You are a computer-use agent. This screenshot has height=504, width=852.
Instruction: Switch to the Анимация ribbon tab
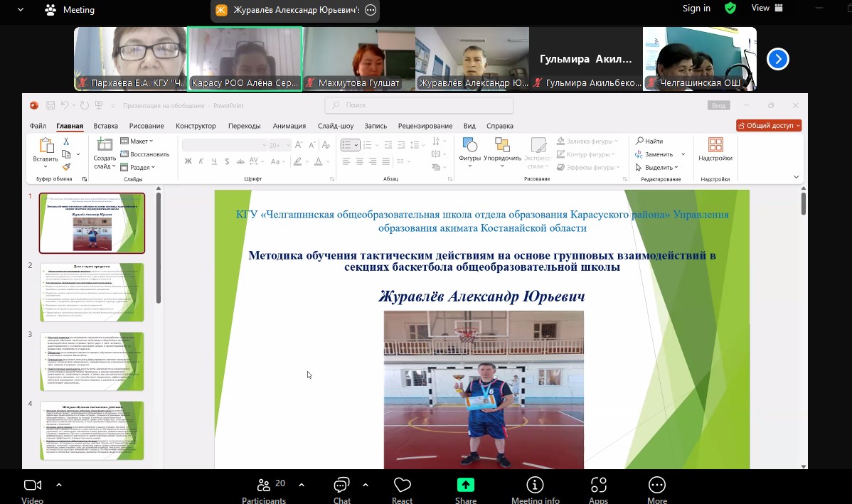[x=289, y=126]
